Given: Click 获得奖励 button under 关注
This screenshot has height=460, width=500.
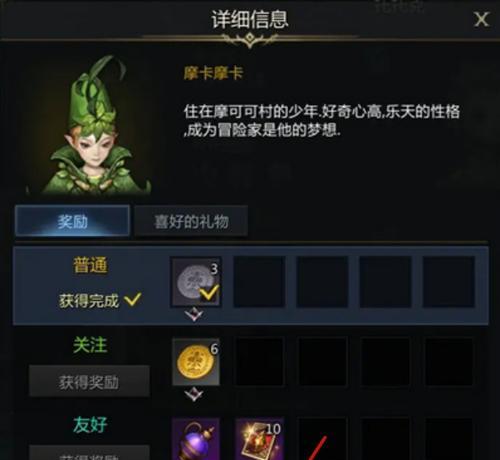Looking at the screenshot, I should click(x=89, y=382).
